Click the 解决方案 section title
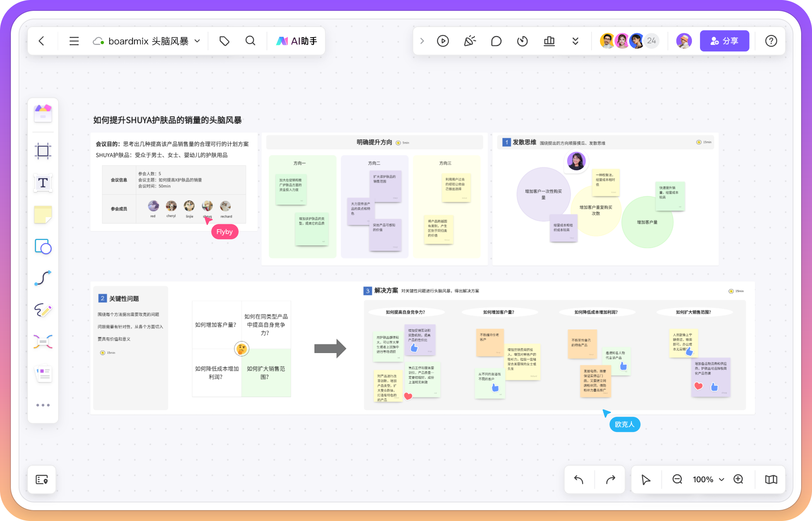 pyautogui.click(x=386, y=291)
